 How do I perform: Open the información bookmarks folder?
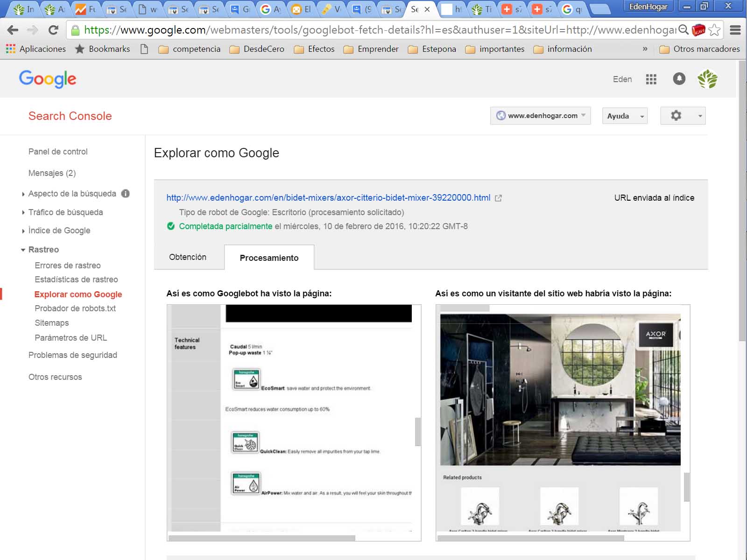pos(563,49)
